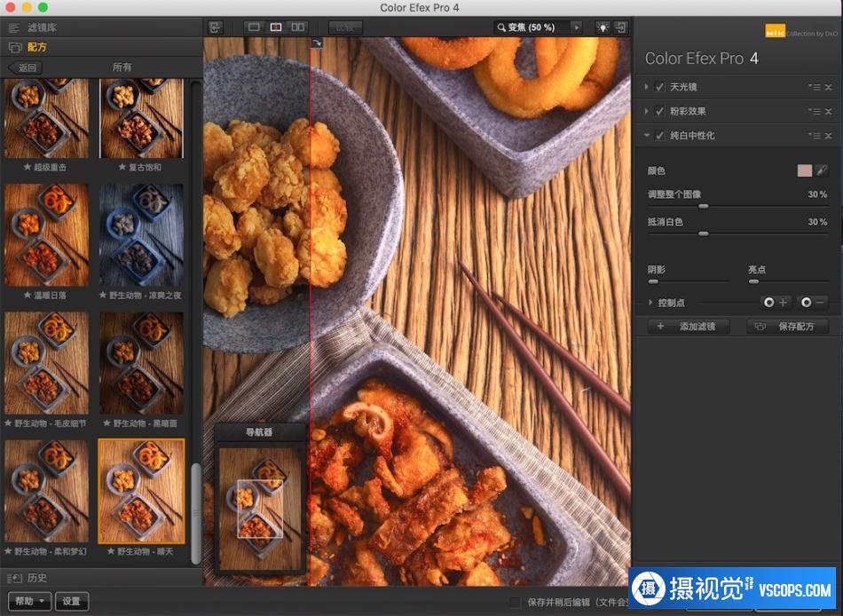
Task: Apply the 野生动物 - 柔和梦幻 recipe
Action: [x=47, y=491]
